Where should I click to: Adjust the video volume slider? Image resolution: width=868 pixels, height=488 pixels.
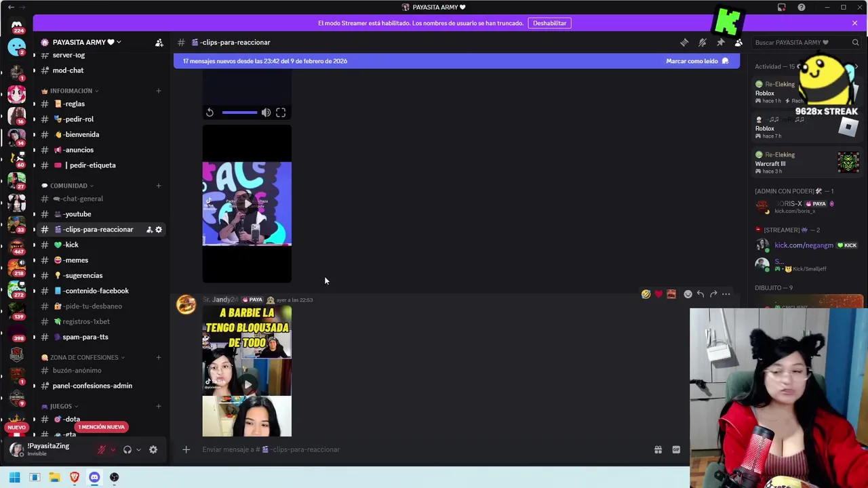pyautogui.click(x=239, y=113)
